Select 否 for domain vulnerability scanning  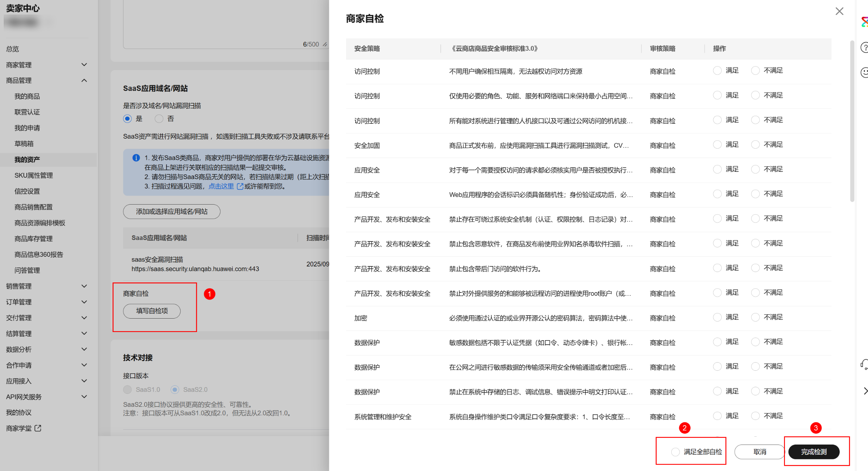coord(159,118)
